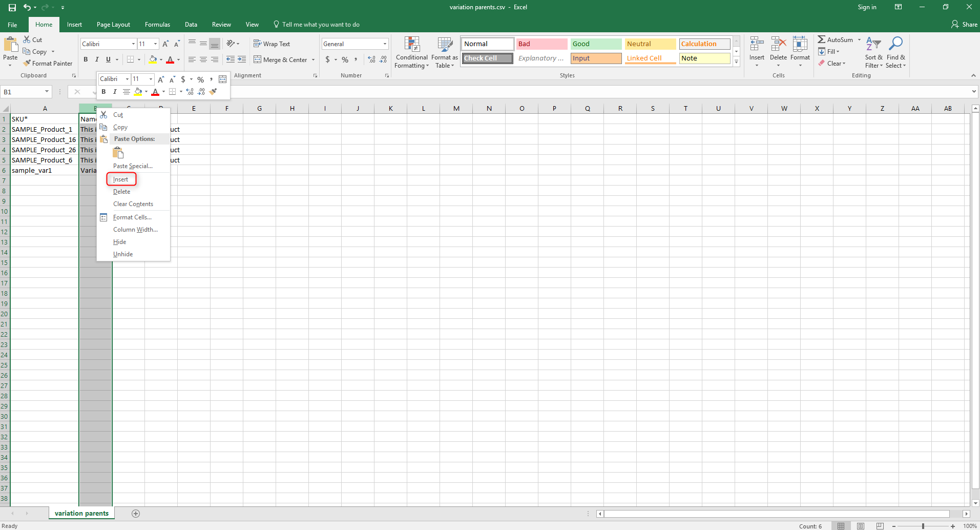Toggle Bold in the mini toolbar
The height and width of the screenshot is (530, 980).
tap(103, 92)
